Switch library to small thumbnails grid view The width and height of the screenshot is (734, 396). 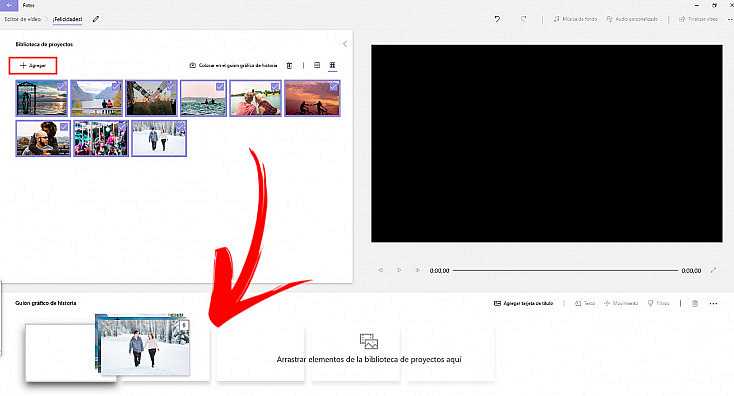332,65
